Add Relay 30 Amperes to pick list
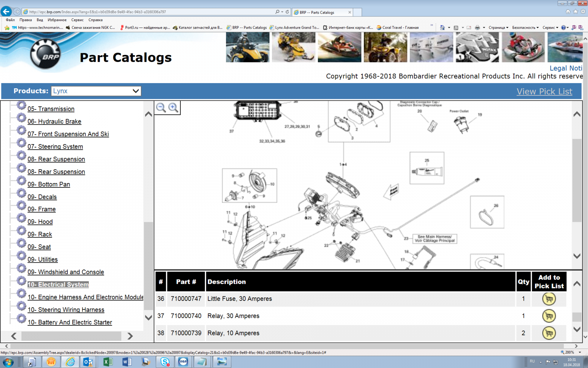The image size is (588, 368). click(x=549, y=316)
